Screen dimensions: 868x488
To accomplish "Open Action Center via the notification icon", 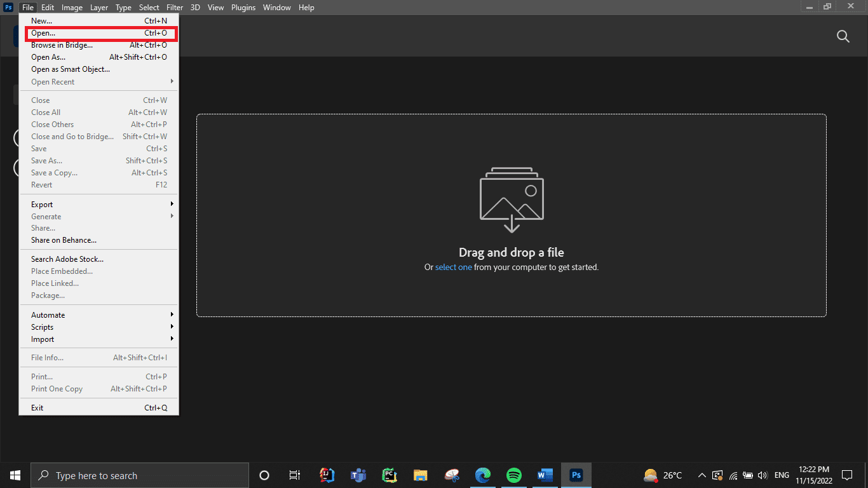I will [x=846, y=475].
